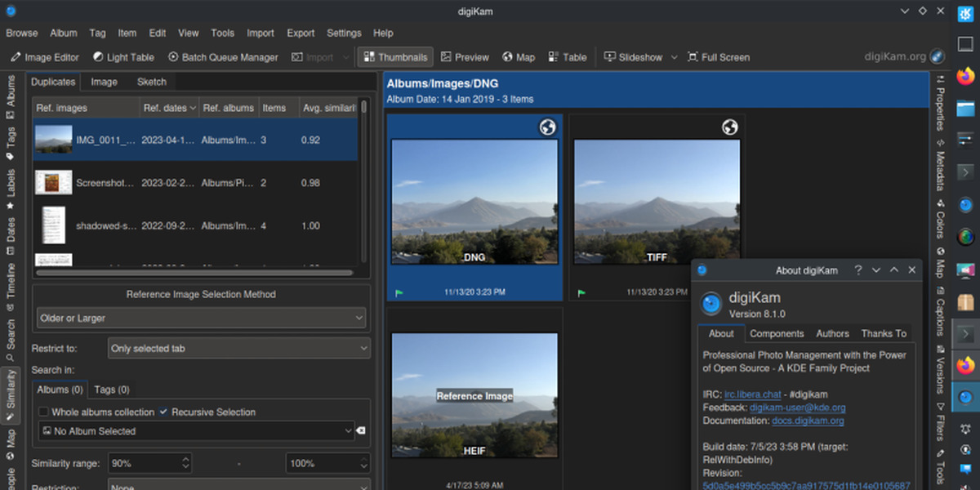Image resolution: width=980 pixels, height=490 pixels.
Task: Expand the Older or Larger dropdown
Action: point(201,318)
